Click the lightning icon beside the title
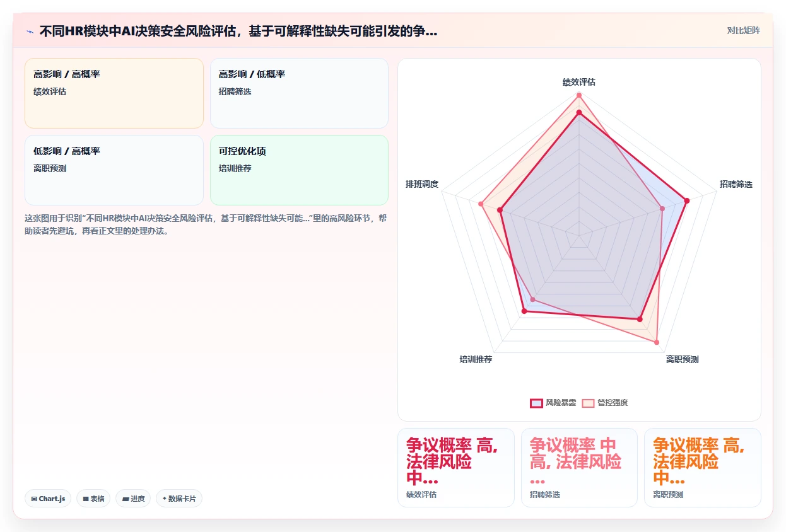786x532 pixels. [30, 31]
